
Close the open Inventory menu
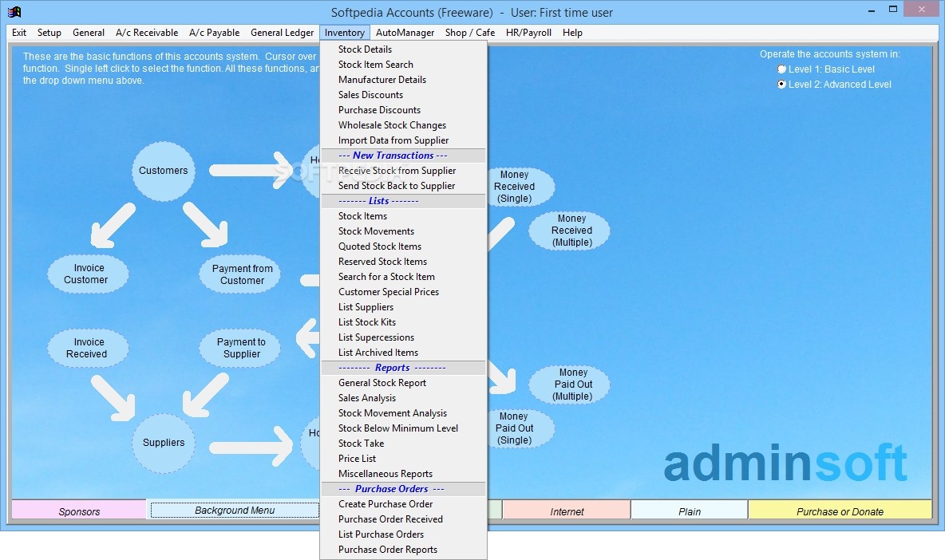(344, 33)
